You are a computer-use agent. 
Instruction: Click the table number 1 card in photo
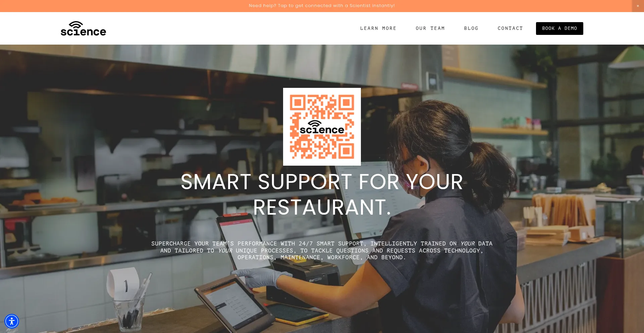pyautogui.click(x=123, y=283)
